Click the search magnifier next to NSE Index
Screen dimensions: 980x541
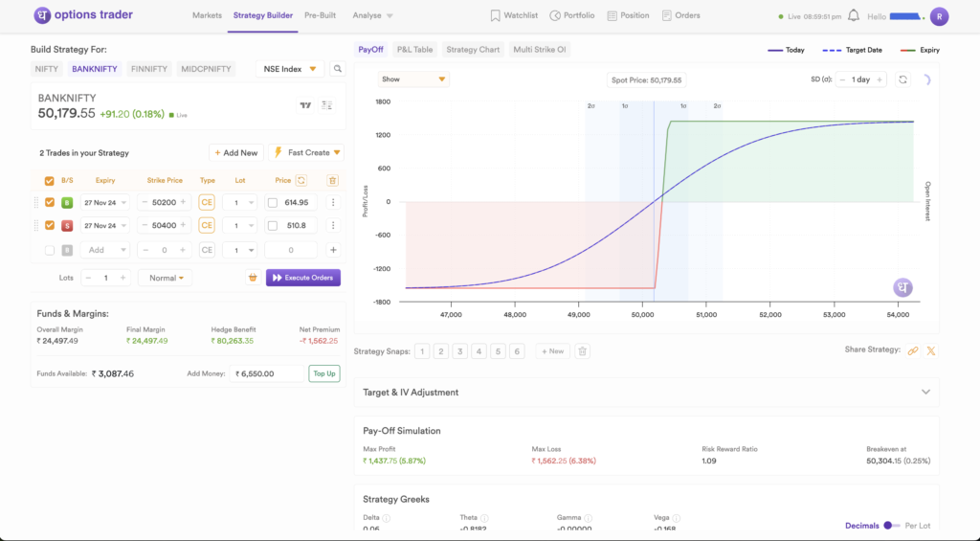338,69
